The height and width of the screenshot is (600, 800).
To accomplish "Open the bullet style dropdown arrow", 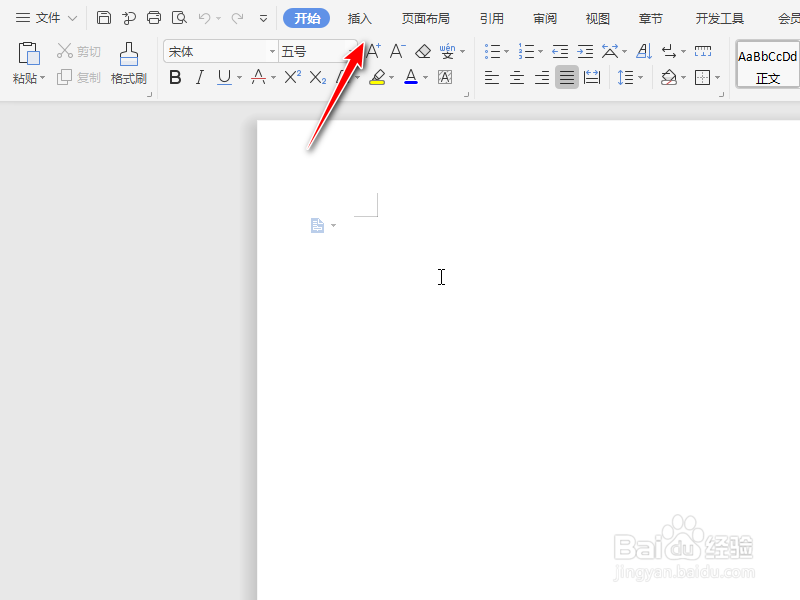I will (507, 52).
